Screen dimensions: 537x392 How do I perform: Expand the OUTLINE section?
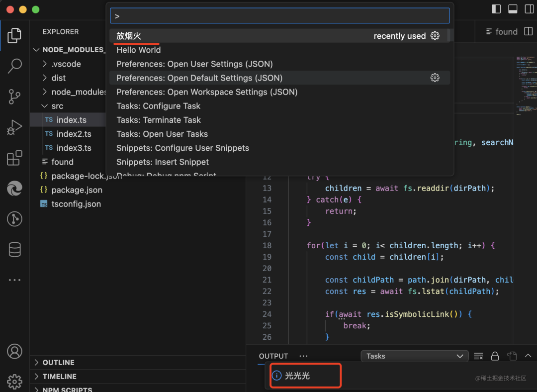138,362
